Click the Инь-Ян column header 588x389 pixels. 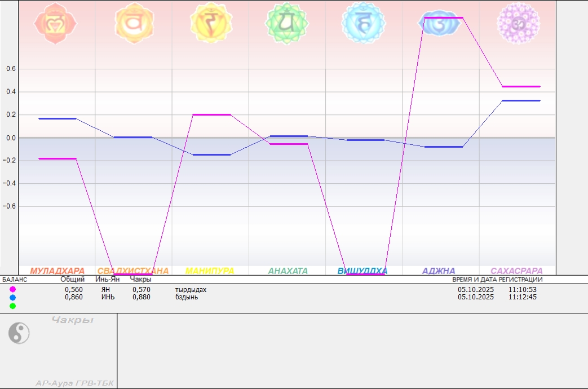pyautogui.click(x=107, y=279)
